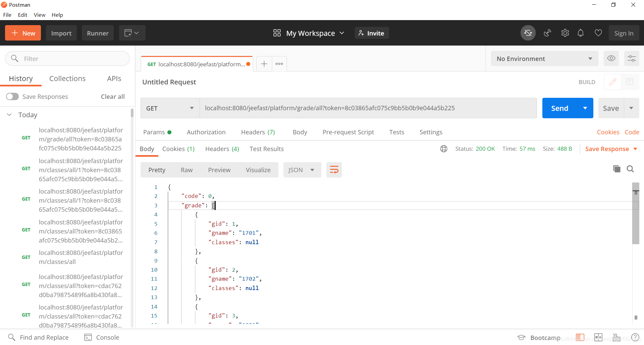
Task: Copy the response body with copy icon
Action: [616, 169]
